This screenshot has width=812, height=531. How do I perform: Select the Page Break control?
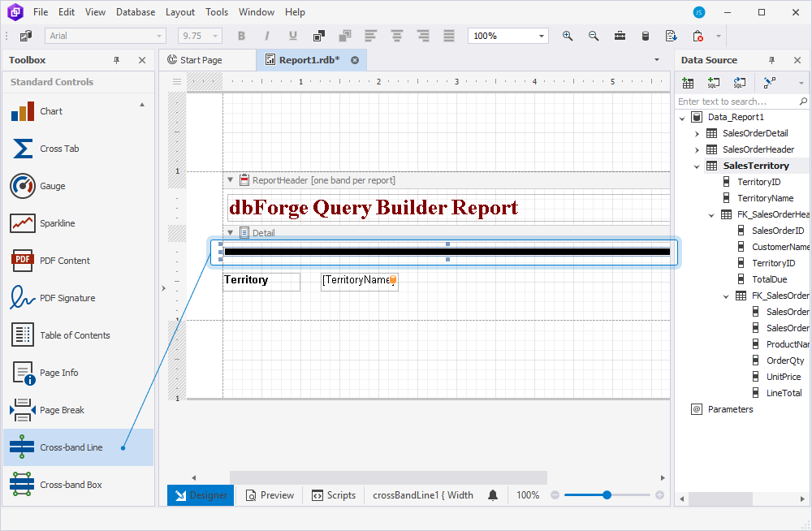(78, 410)
